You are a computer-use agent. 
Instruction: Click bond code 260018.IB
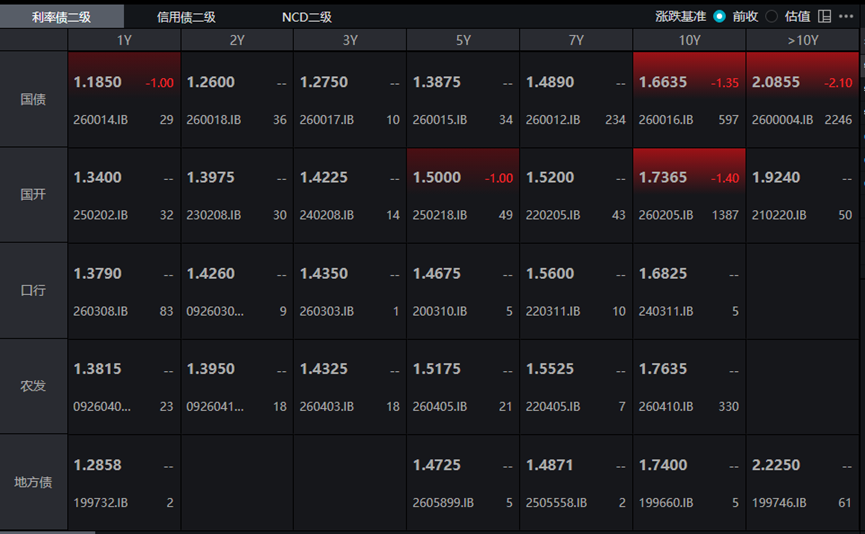tap(213, 120)
